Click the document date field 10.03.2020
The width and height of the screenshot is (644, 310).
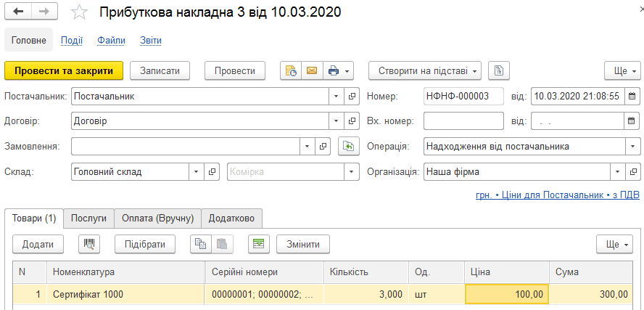(578, 97)
